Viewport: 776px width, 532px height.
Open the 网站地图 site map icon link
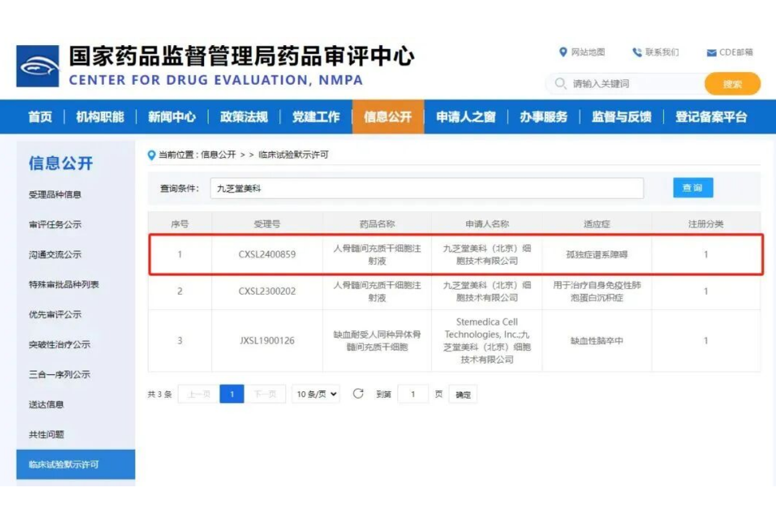[x=563, y=53]
